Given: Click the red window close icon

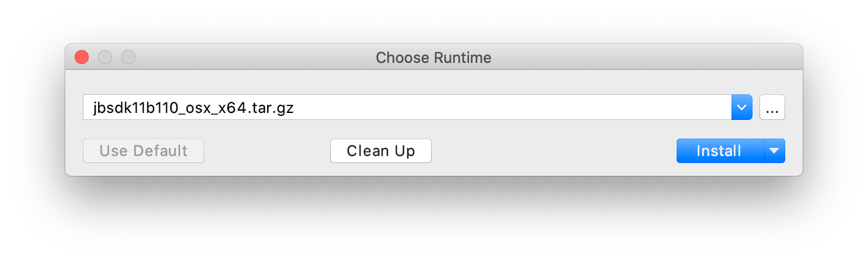Looking at the screenshot, I should tap(82, 57).
